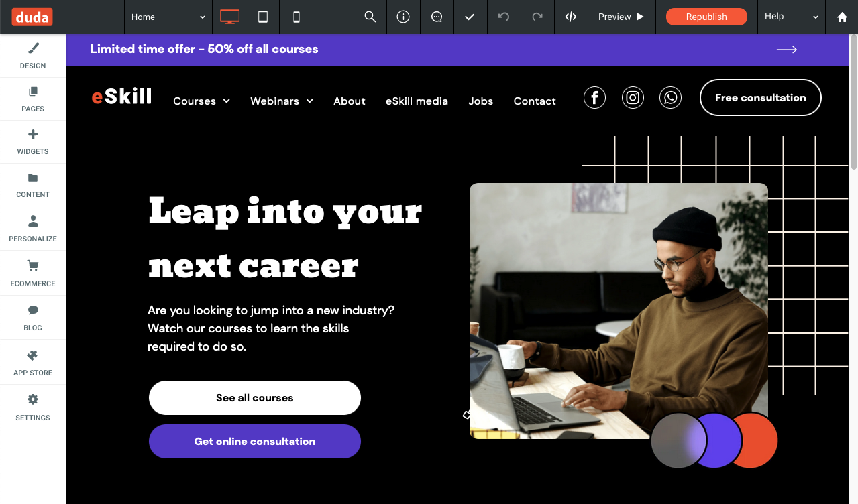
Task: Open the Ecommerce panel
Action: 33,273
